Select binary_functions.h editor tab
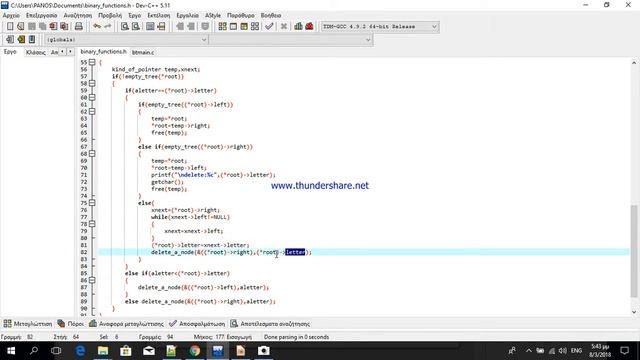Screen dimensions: 640x360 103,52
